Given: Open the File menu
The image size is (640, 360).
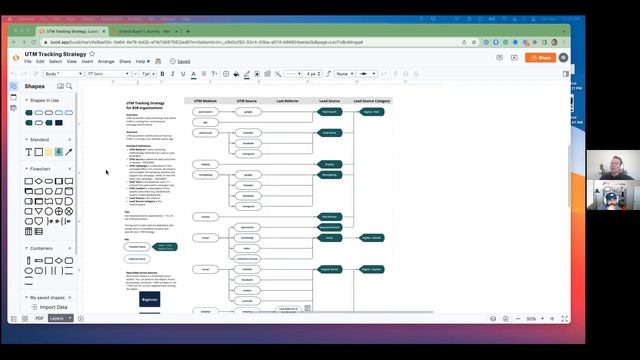Looking at the screenshot, I should tap(28, 62).
